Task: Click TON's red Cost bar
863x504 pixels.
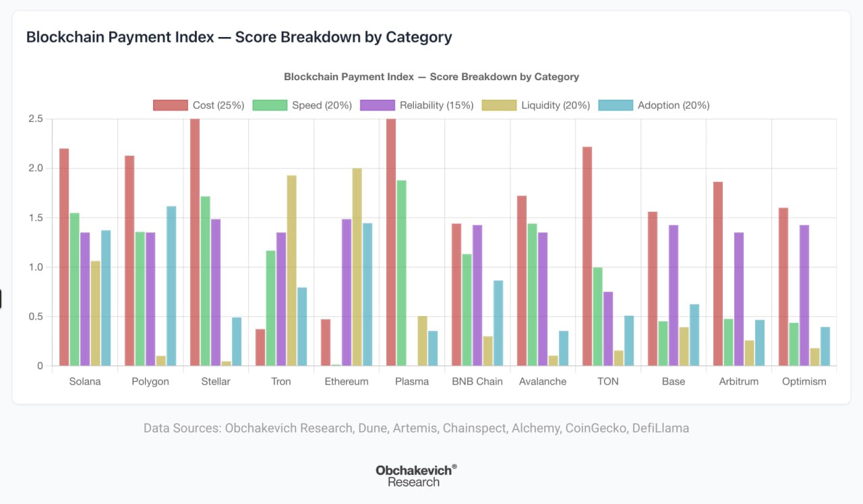Action: [x=587, y=256]
